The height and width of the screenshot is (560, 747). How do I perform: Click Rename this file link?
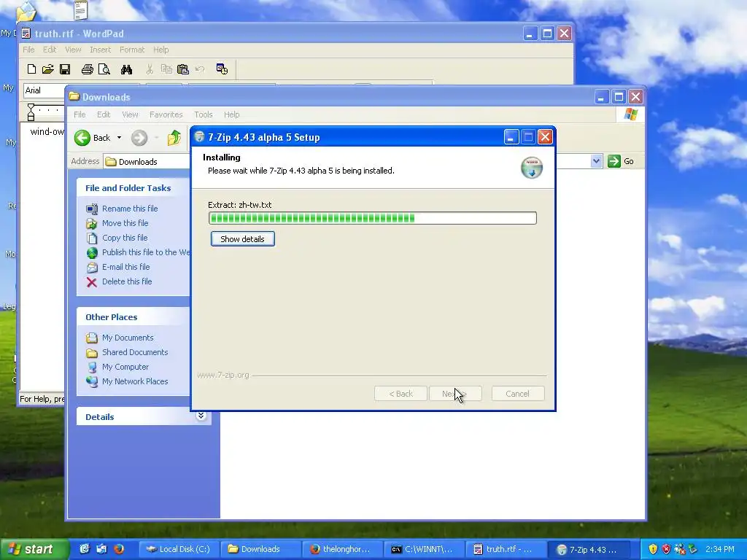pos(130,209)
